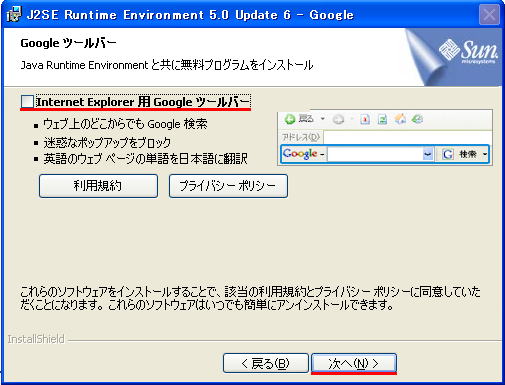This screenshot has width=505, height=385.
Task: Click the Google toolbar preview image
Action: [x=385, y=138]
